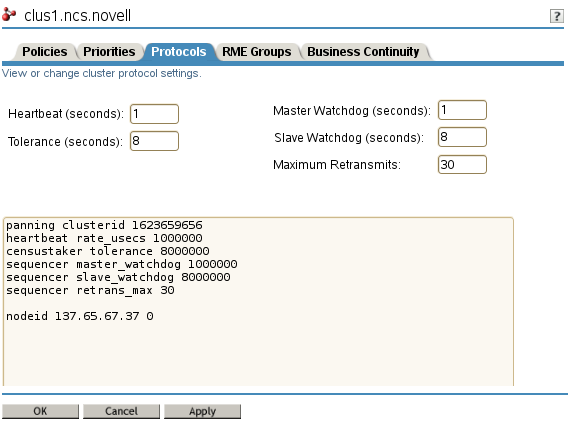Select the Protocols tab
Image resolution: width=568 pixels, height=424 pixels.
click(179, 52)
